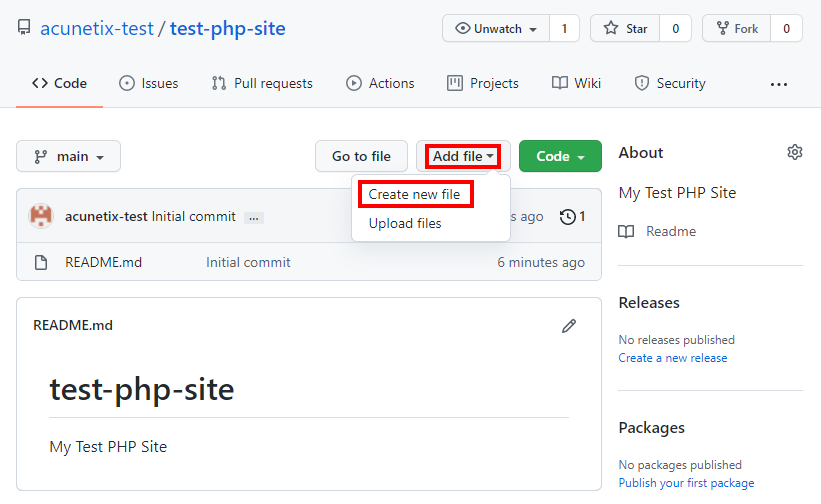Open repository settings gear in About

[x=794, y=152]
